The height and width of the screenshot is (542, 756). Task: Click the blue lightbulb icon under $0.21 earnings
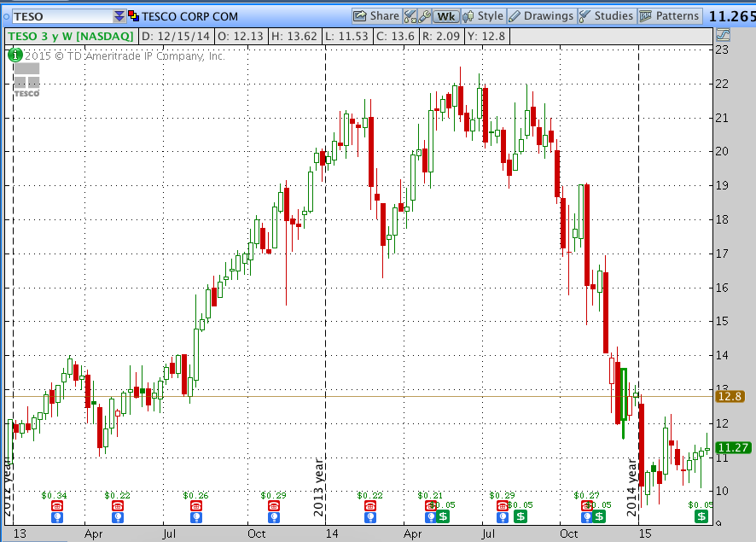tap(430, 517)
